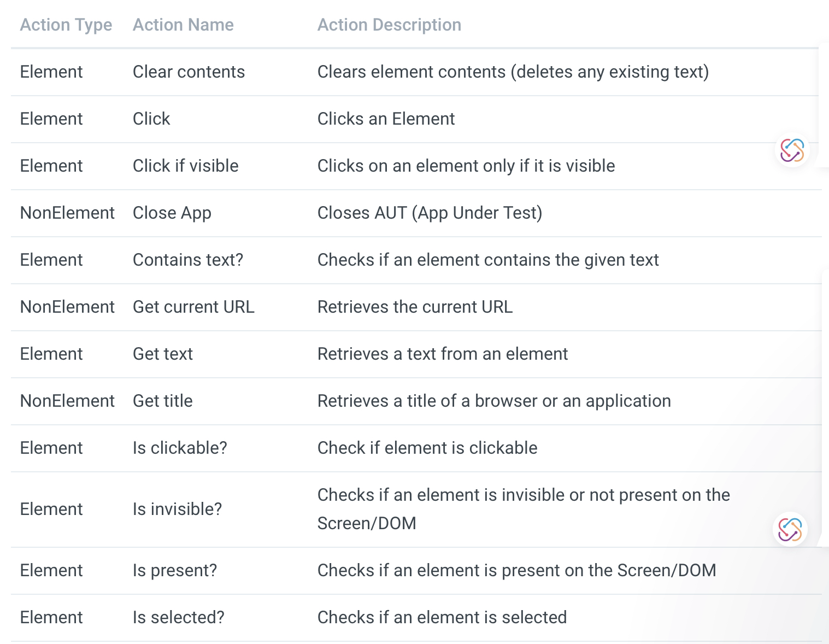Click the Action Type column header
829x644 pixels.
pos(66,25)
